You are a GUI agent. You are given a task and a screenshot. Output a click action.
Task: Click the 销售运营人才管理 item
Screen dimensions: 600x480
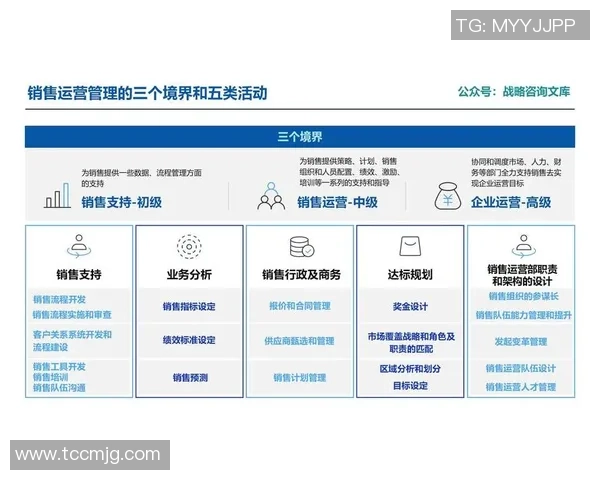[x=521, y=387]
